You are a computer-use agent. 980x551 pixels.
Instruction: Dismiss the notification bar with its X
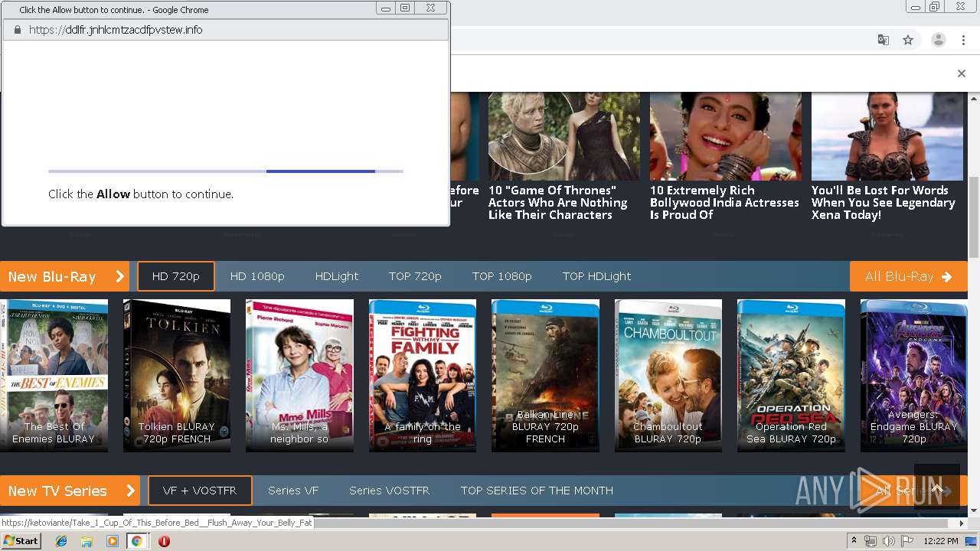click(x=962, y=73)
